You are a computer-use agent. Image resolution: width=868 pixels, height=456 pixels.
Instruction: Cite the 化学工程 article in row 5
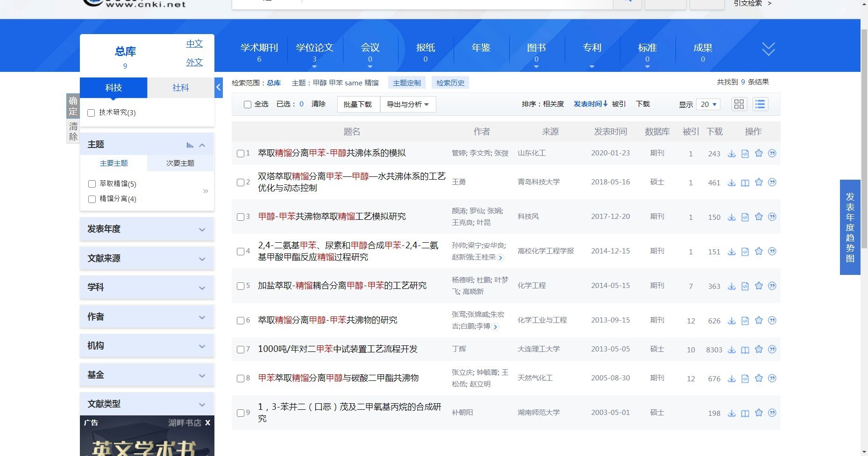coord(772,286)
